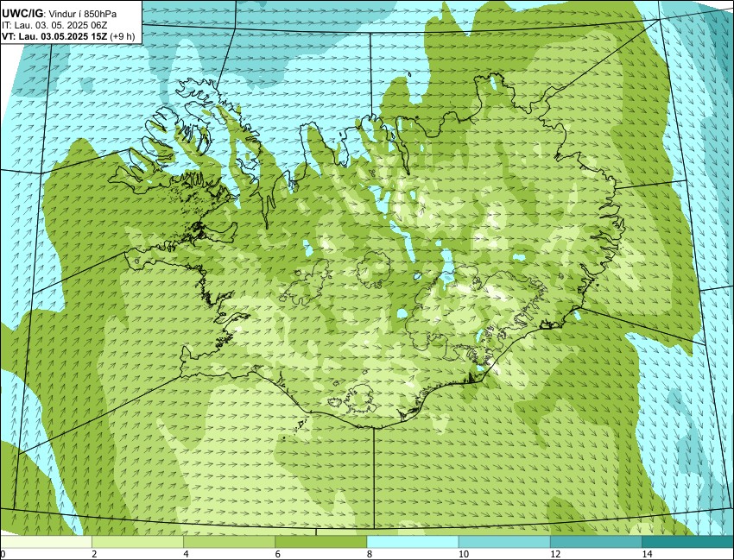Click the darkest teal swatch above 14

(x=688, y=542)
